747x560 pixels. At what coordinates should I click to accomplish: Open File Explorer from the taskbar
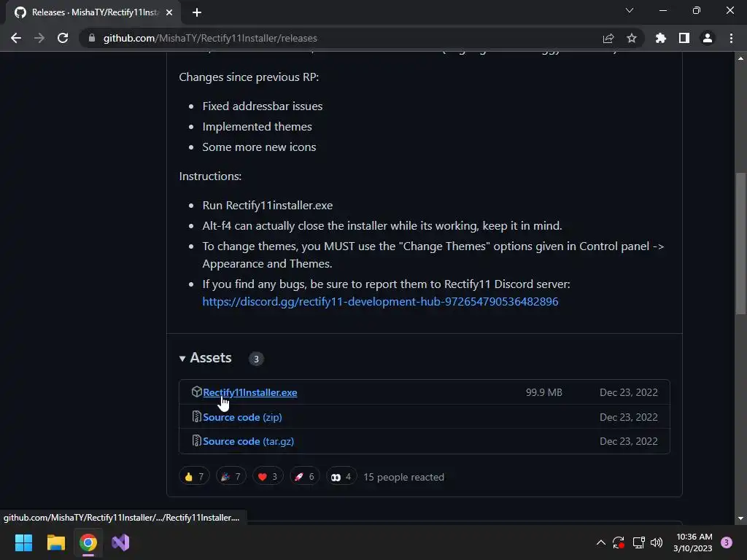(x=55, y=542)
